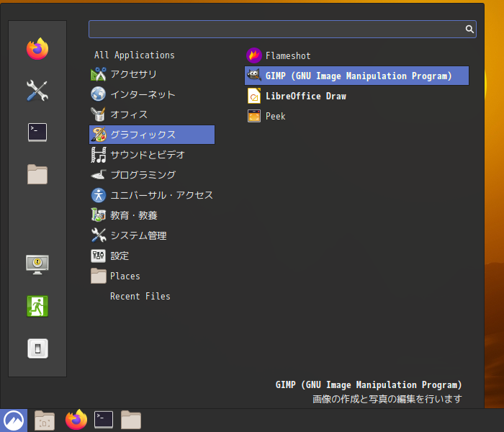Click the アクセサリ scissors icon
The image size is (504, 432).
click(x=99, y=74)
